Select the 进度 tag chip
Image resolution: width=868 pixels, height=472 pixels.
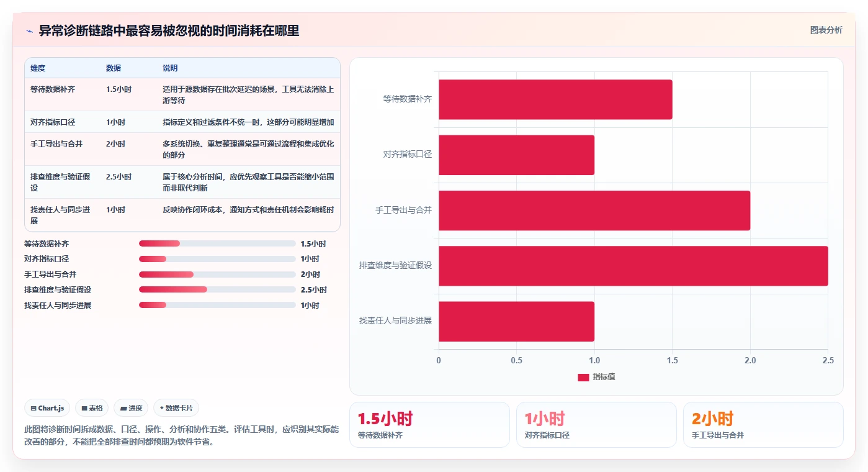131,408
